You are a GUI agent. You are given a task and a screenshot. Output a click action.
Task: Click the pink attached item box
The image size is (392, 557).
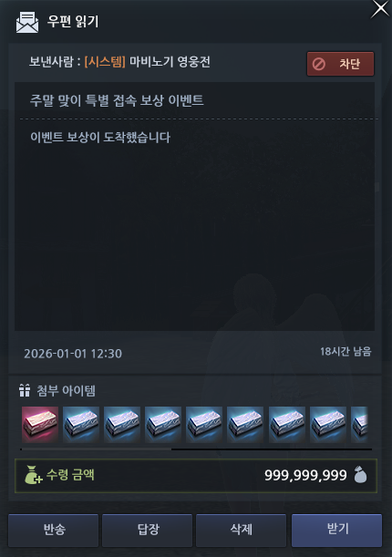click(40, 425)
